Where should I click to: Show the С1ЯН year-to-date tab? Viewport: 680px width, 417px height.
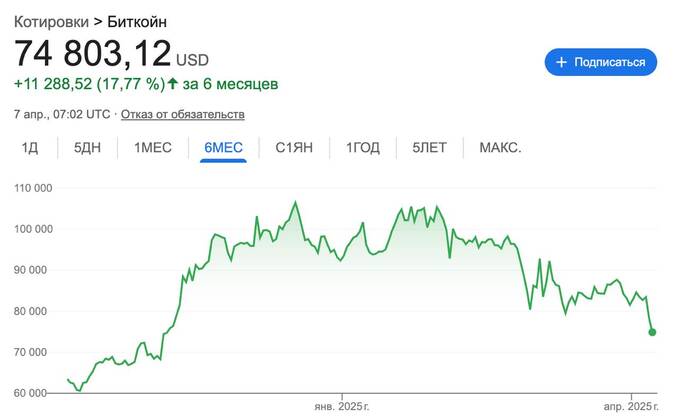click(295, 148)
